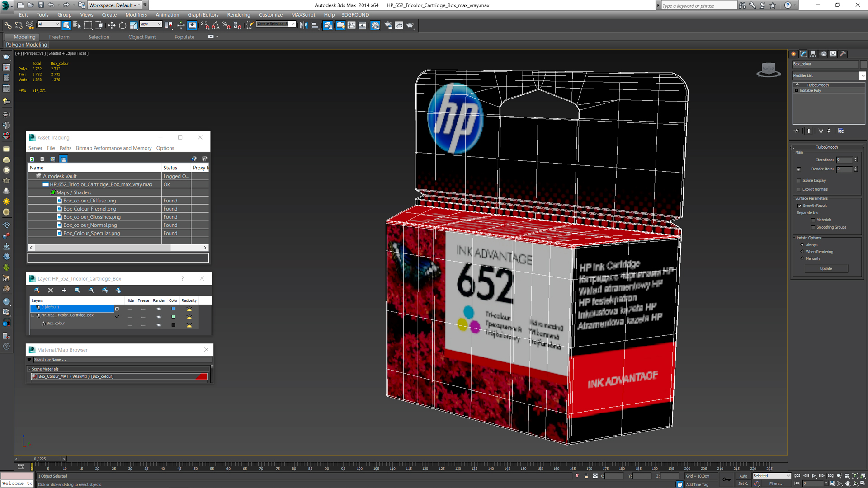868x488 pixels.
Task: Click Create New Layer plus icon
Action: point(64,291)
